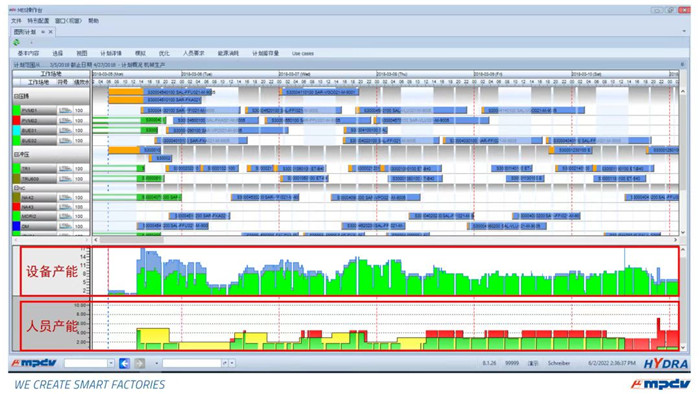Click the left arrow of the Gantt horizontal scrollbar
Viewport: 700px width, 394px height.
click(96, 240)
